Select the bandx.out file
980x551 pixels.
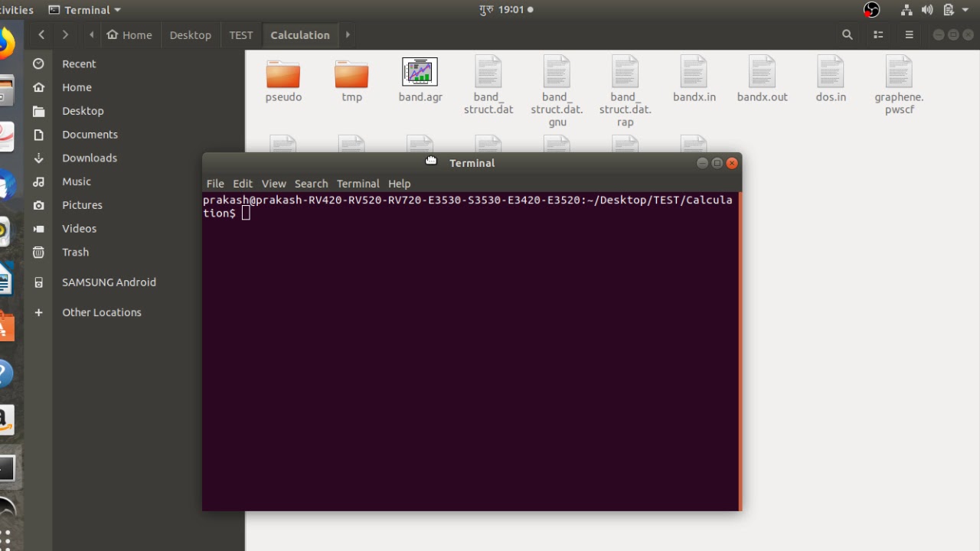[x=763, y=79]
